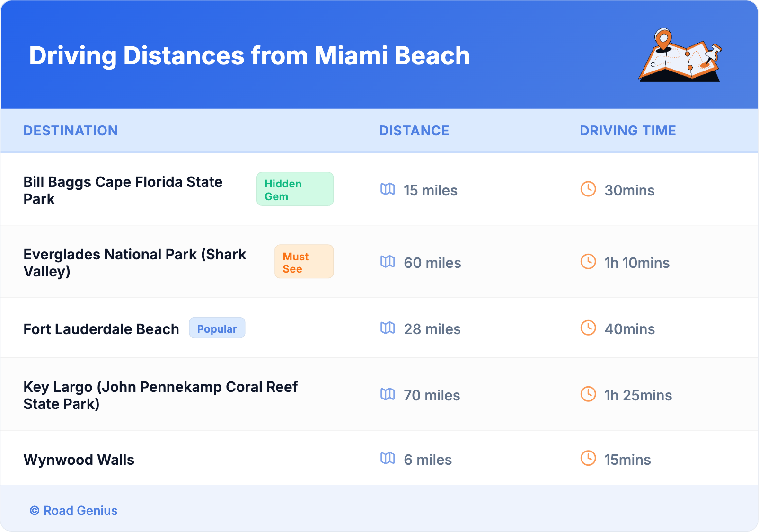Click the clock icon beside 15mins
Viewport: 759px width, 532px height.
pos(588,459)
